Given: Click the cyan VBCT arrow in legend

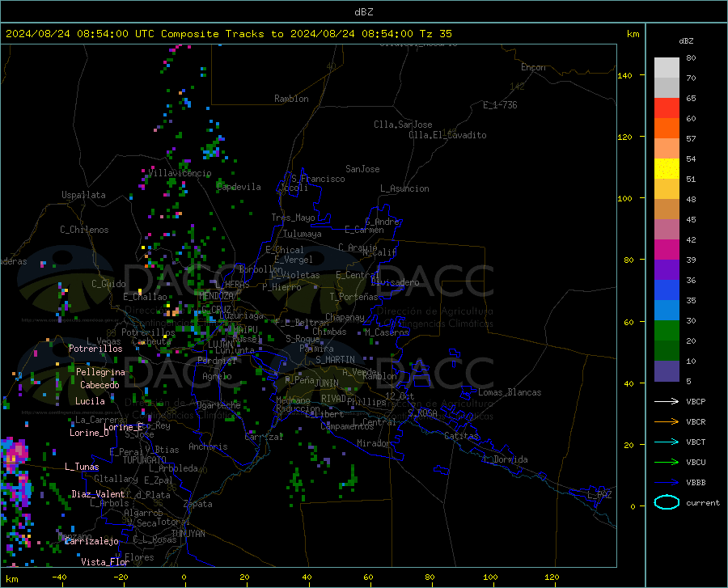Looking at the screenshot, I should click(667, 442).
